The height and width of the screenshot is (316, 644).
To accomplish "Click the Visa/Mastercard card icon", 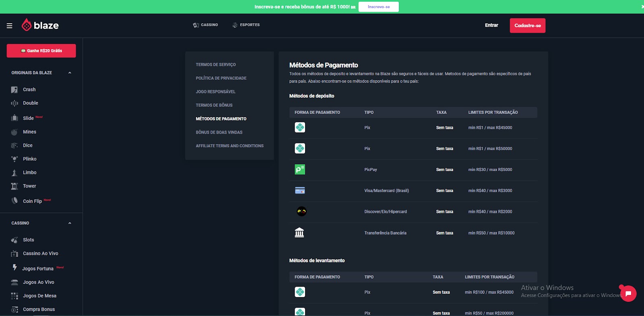I will point(300,190).
